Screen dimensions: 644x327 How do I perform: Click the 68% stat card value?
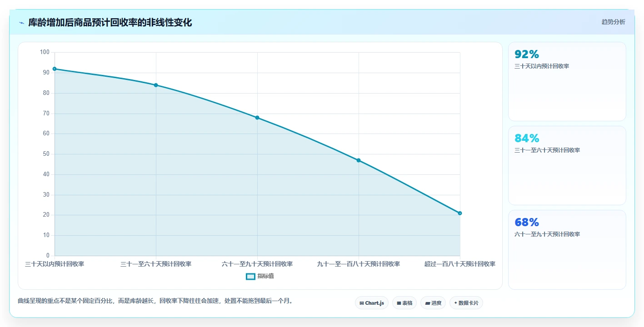(x=527, y=223)
